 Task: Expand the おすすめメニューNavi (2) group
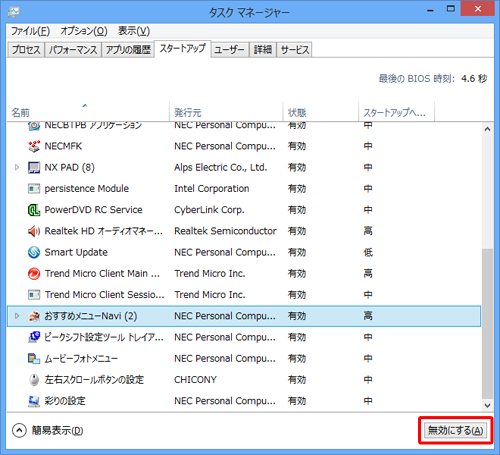coord(17,316)
